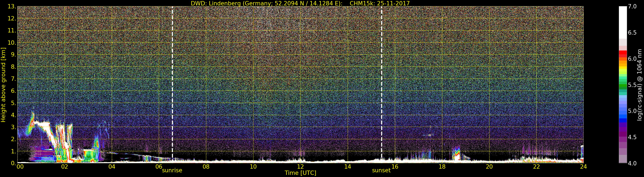Click the '08' tick on the time axis
644x177 pixels.
coord(206,166)
